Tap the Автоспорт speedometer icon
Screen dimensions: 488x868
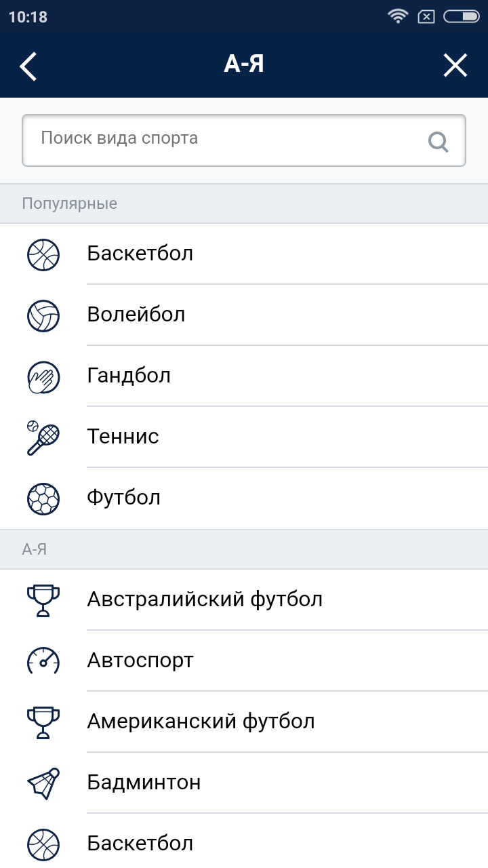(43, 661)
